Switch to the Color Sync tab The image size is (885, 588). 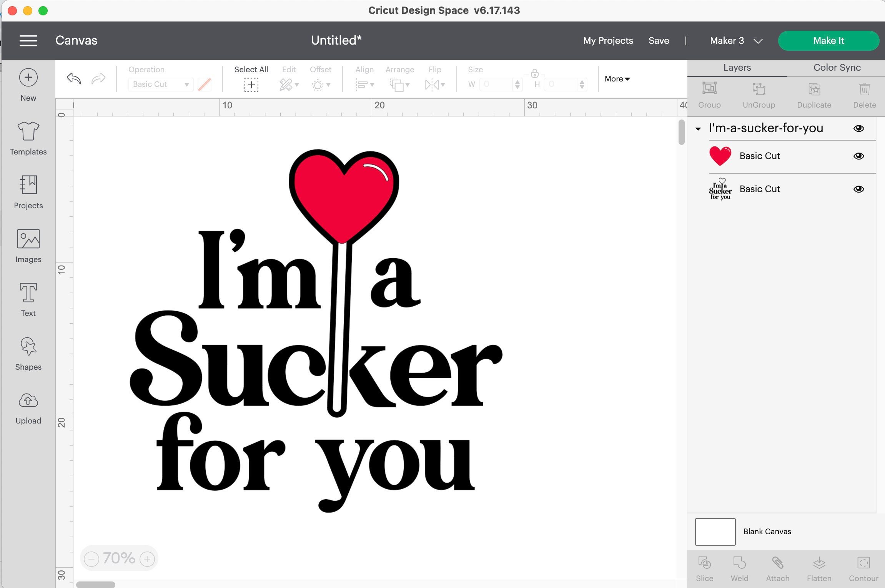pos(837,68)
